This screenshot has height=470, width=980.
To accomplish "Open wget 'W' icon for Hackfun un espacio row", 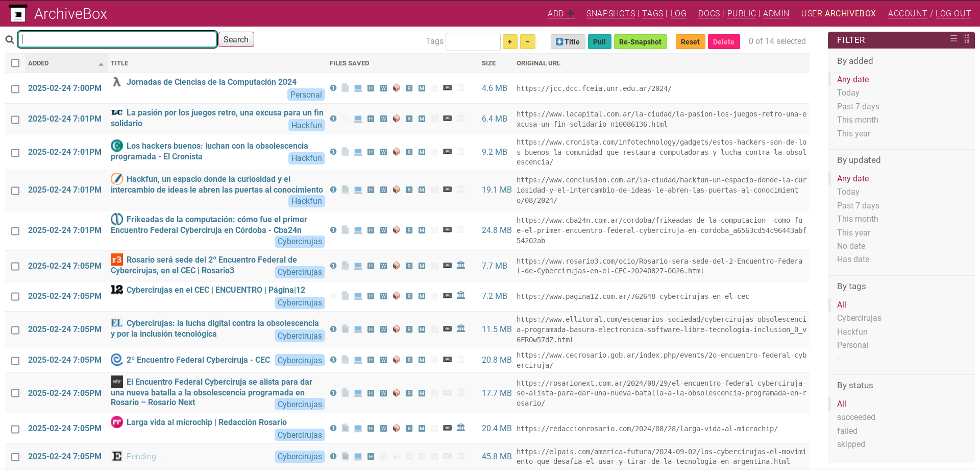I will pos(384,190).
